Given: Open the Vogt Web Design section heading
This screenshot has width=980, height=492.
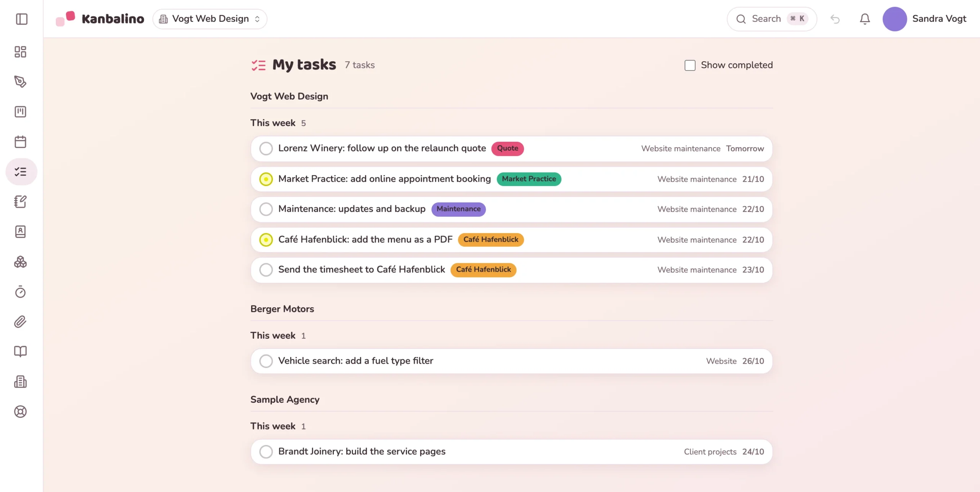Looking at the screenshot, I should tap(289, 97).
